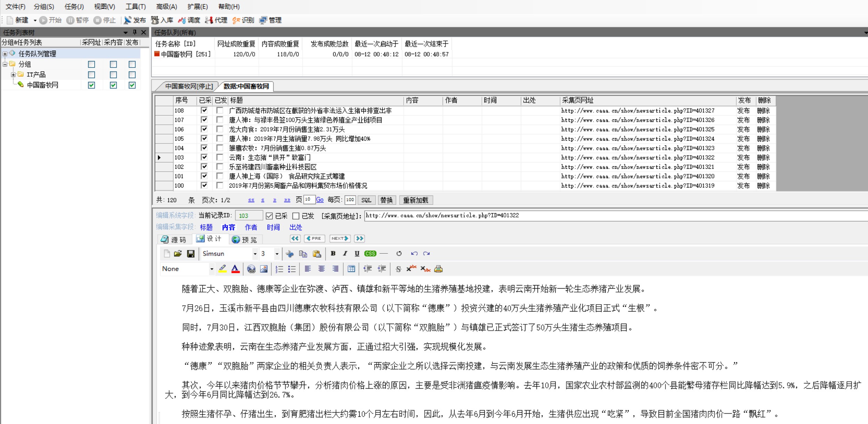Open the Simsun font dropdown

255,253
